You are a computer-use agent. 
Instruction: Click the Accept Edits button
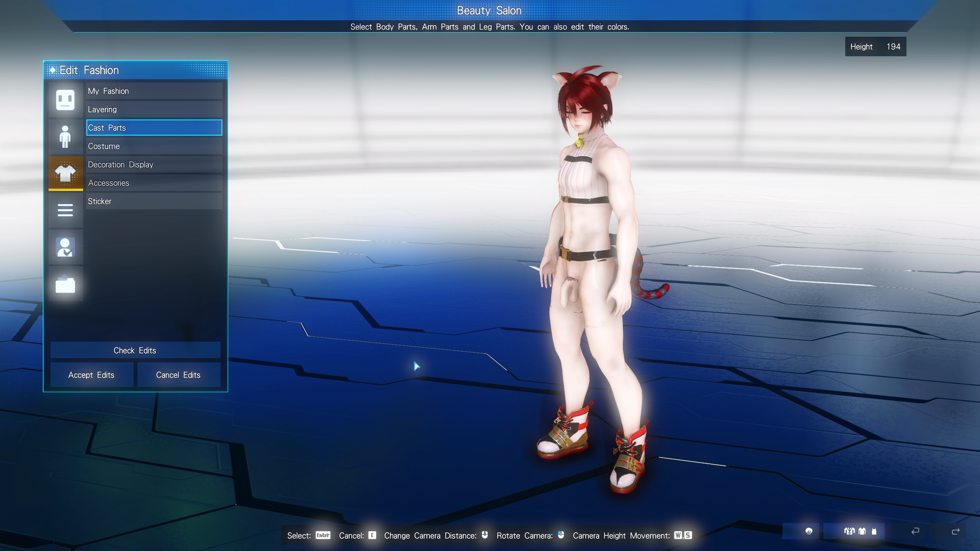pos(91,375)
